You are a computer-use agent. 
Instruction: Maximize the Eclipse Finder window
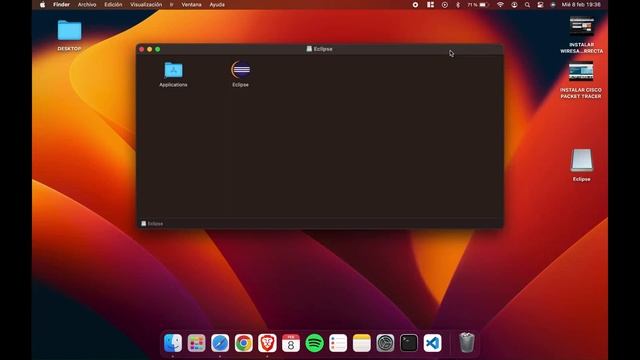(x=158, y=49)
